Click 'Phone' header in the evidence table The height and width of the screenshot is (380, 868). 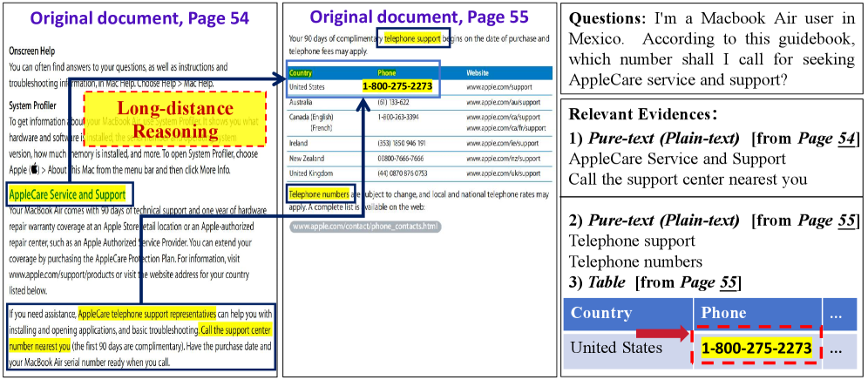click(x=724, y=313)
